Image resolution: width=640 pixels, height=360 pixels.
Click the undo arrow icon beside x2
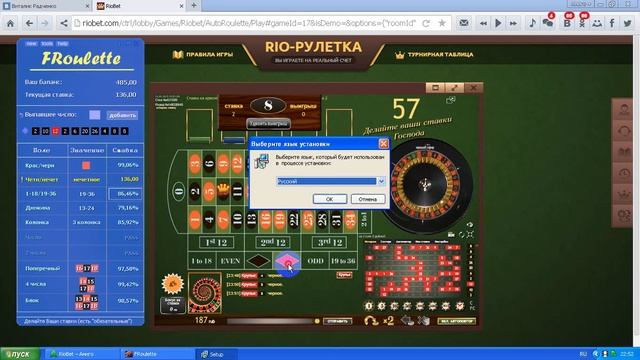(371, 321)
